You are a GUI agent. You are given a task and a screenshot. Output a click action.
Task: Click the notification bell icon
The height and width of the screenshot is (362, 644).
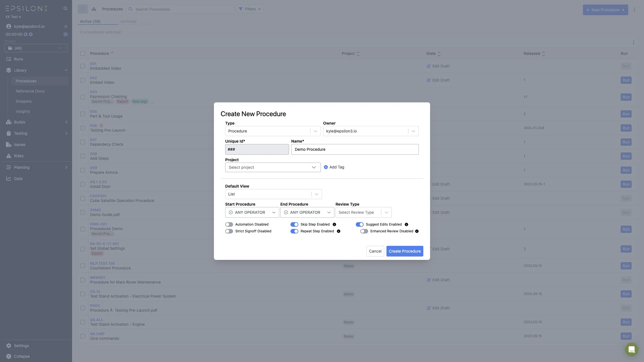66,26
